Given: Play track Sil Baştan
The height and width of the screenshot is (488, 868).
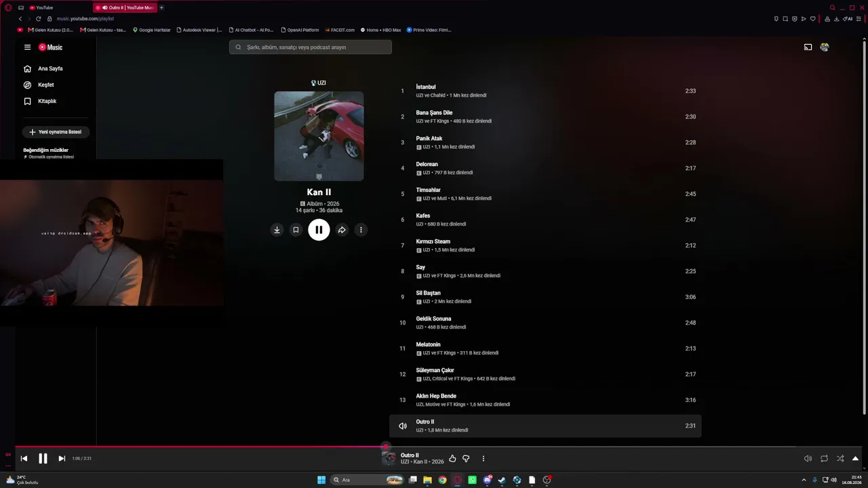Looking at the screenshot, I should tap(545, 297).
